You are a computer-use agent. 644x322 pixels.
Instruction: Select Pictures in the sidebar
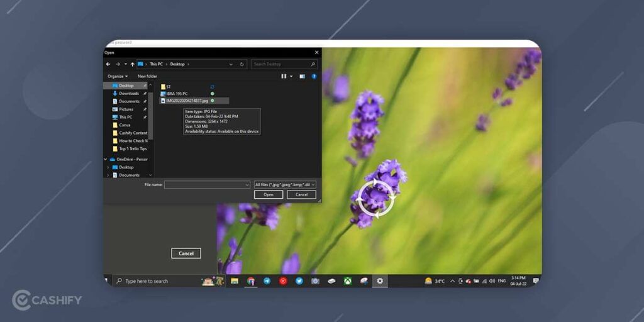pos(126,109)
